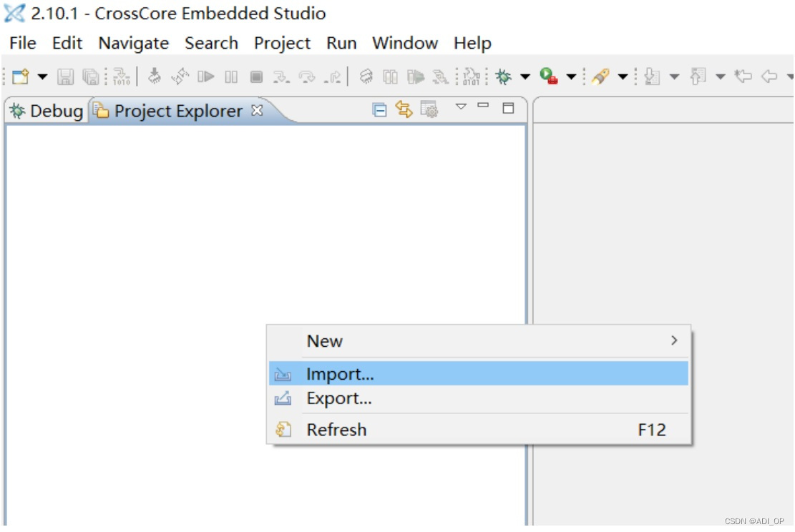Click the Resume debug icon

205,77
